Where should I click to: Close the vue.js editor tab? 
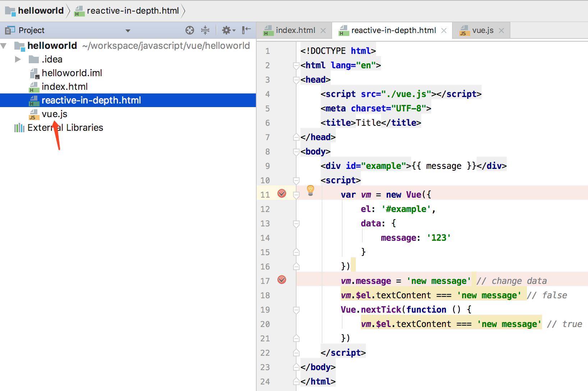click(x=501, y=31)
